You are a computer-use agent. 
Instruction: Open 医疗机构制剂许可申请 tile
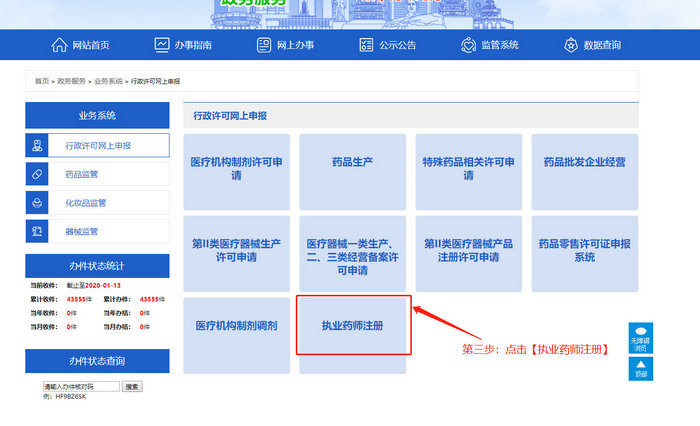coord(236,167)
